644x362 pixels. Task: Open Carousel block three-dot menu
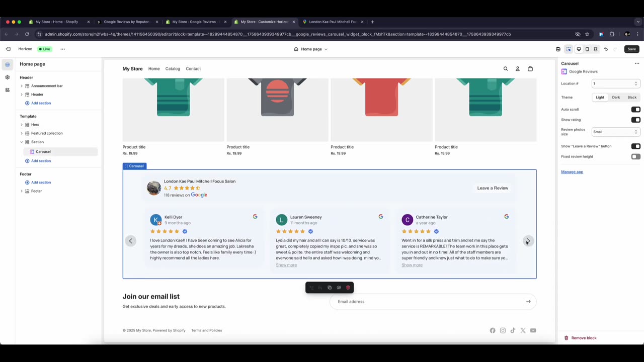point(637,63)
